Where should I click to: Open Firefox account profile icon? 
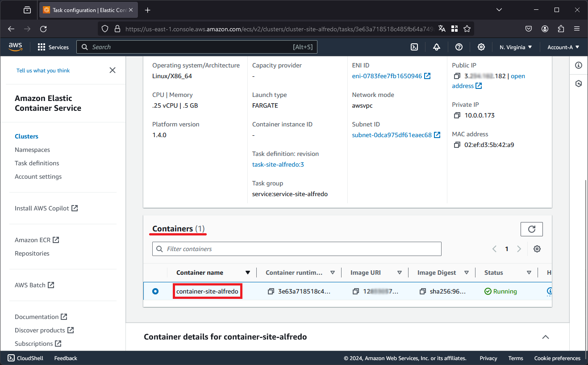point(545,29)
